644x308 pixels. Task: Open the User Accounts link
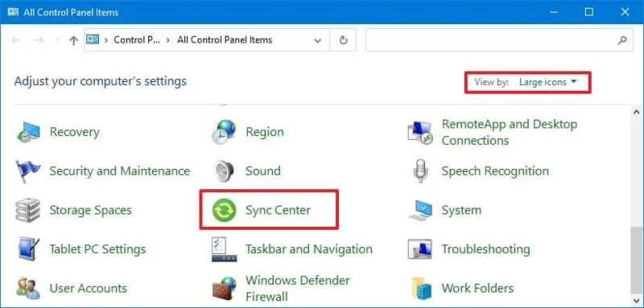pos(89,288)
